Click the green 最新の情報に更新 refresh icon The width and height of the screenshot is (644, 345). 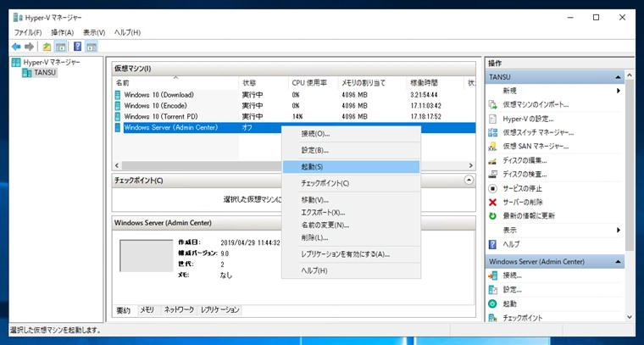[x=492, y=215]
